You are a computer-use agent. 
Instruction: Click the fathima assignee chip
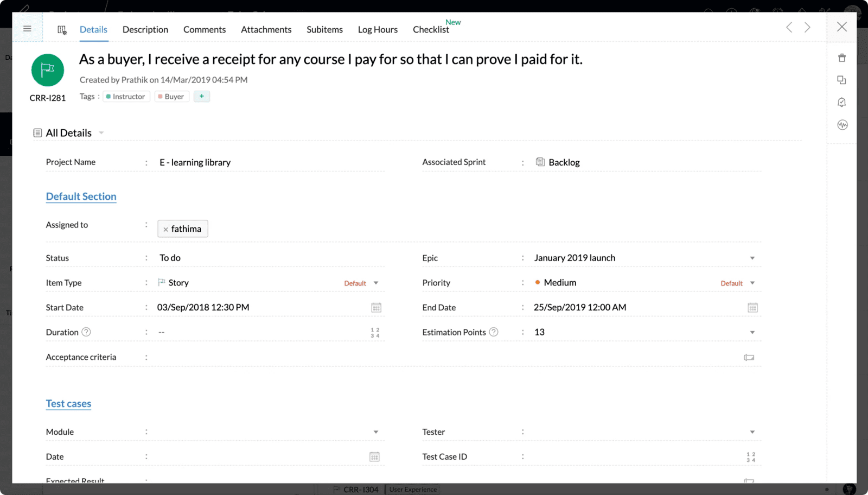point(183,229)
